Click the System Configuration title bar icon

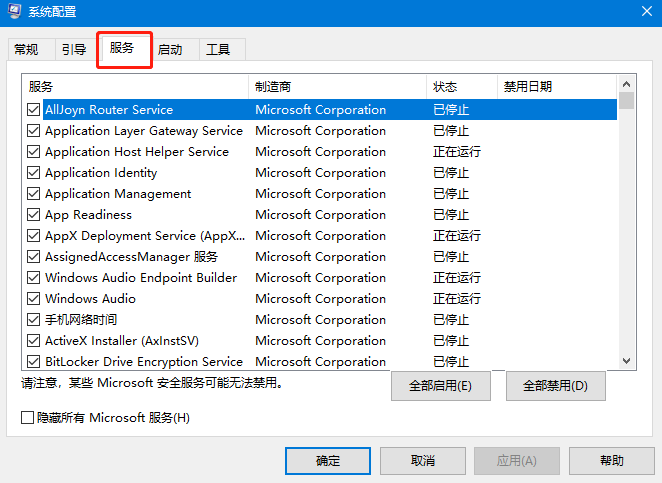[x=15, y=12]
